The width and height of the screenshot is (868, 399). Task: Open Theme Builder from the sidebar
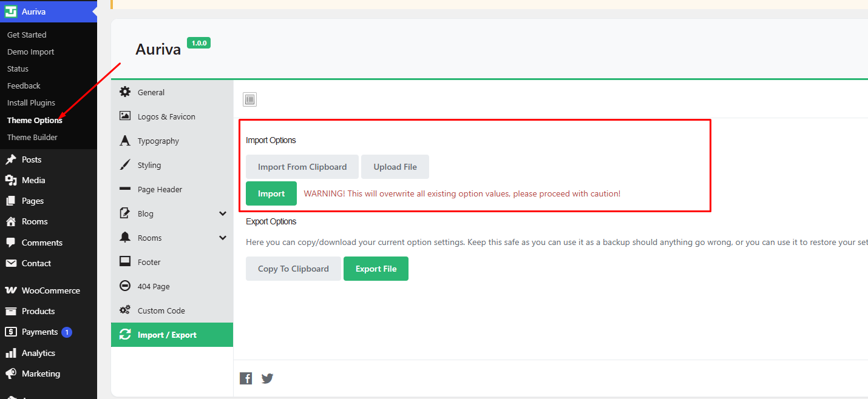coord(32,137)
